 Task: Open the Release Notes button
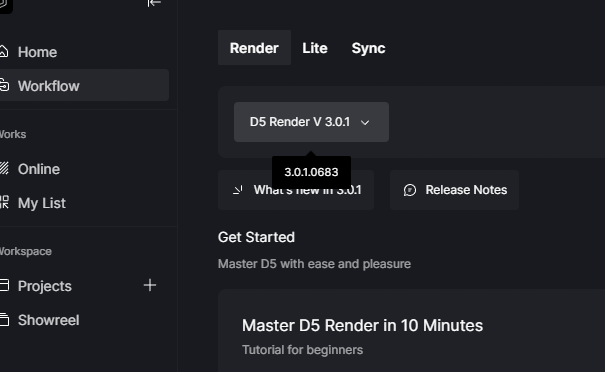[x=455, y=190]
